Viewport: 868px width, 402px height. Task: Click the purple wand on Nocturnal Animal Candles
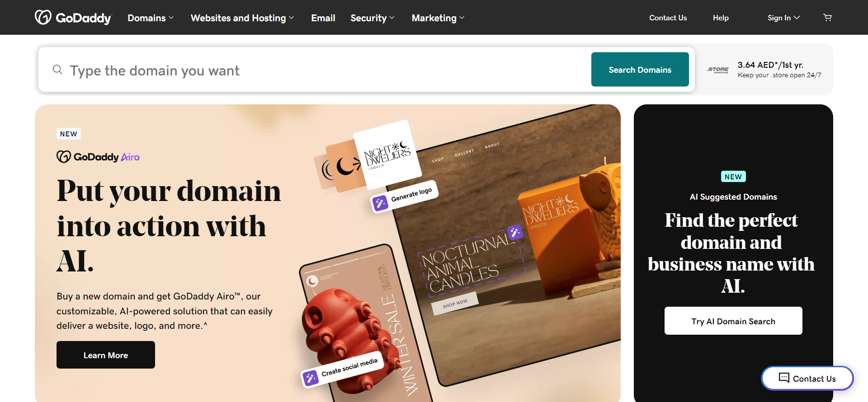pos(514,233)
